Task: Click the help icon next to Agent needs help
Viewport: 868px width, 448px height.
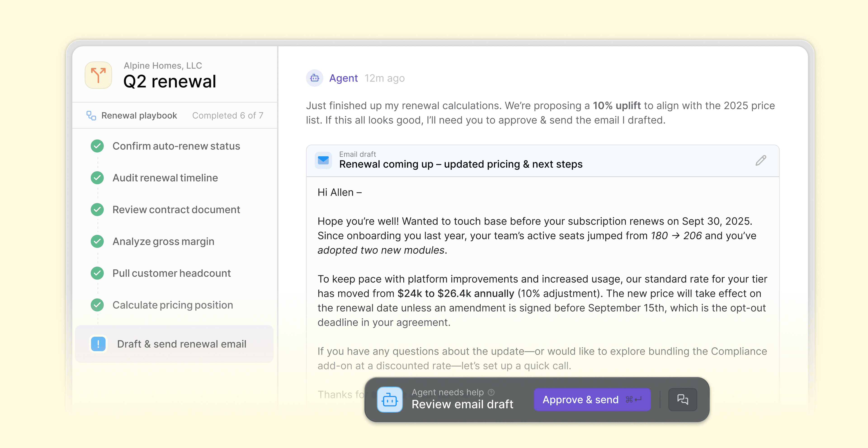Action: click(491, 392)
